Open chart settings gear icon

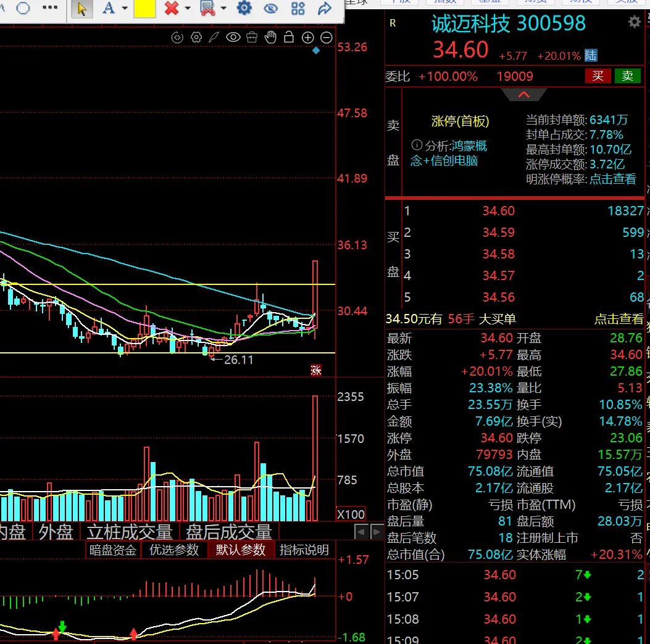[x=196, y=38]
